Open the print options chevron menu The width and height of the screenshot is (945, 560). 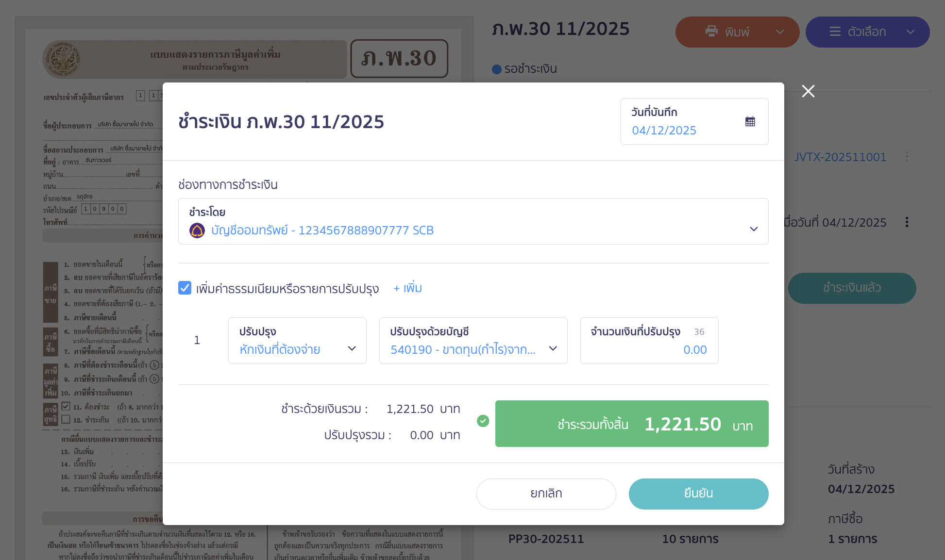tap(780, 32)
